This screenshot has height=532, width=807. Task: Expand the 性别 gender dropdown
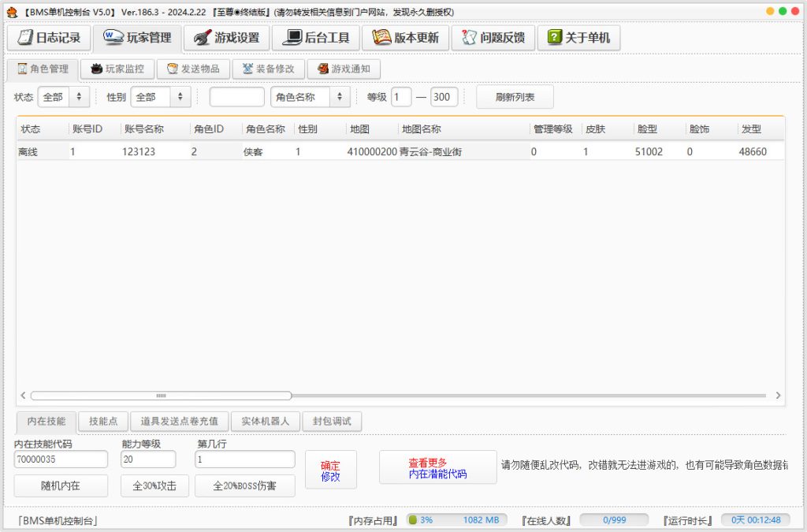click(x=159, y=97)
